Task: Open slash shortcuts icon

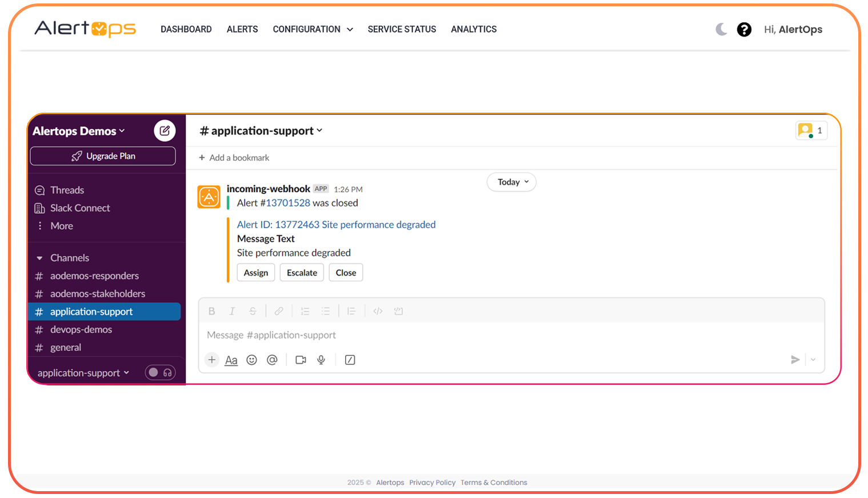Action: (350, 360)
